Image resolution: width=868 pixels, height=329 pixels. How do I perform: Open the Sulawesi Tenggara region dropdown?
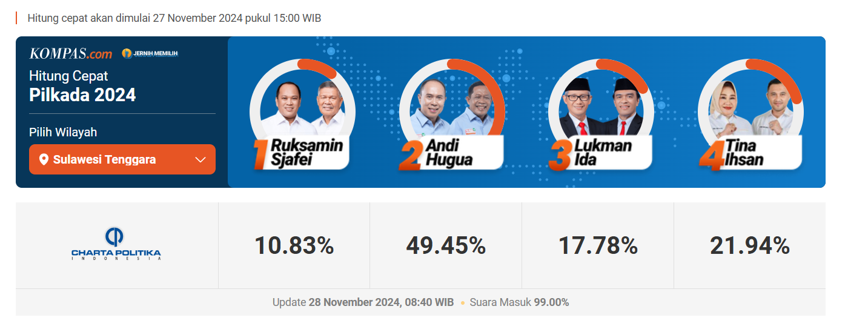tap(122, 159)
